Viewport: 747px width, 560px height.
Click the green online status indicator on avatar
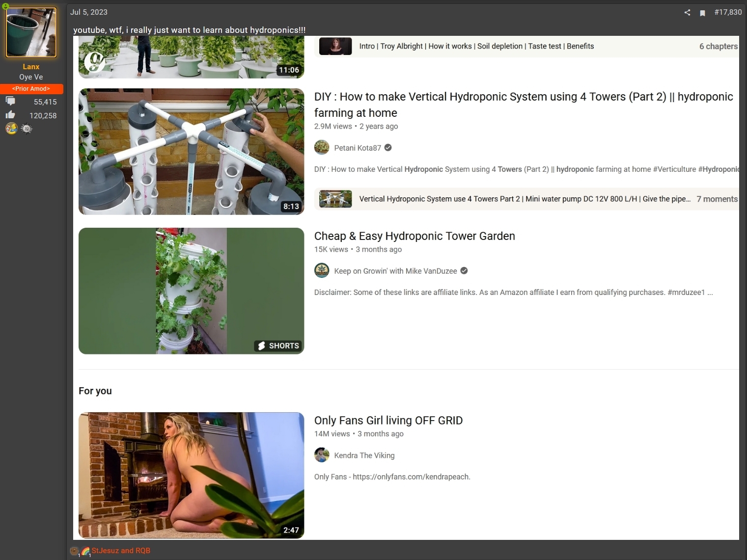[5, 6]
